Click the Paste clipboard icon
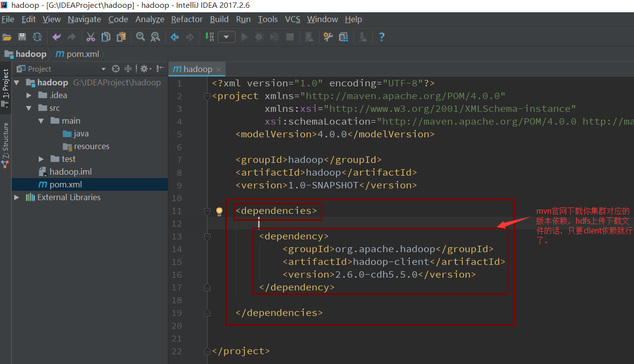634x364 pixels. click(x=121, y=37)
